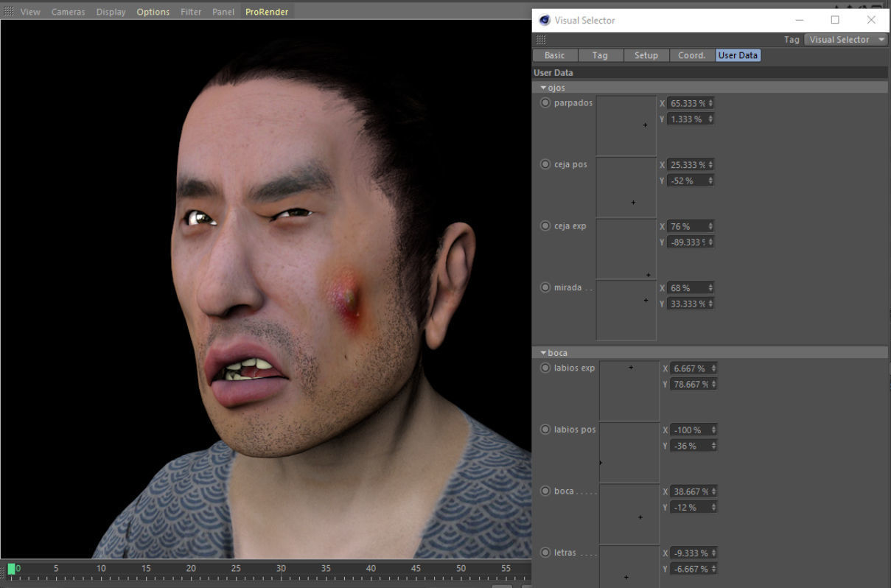Open the Tag Visual Selector dropdown

coord(845,40)
